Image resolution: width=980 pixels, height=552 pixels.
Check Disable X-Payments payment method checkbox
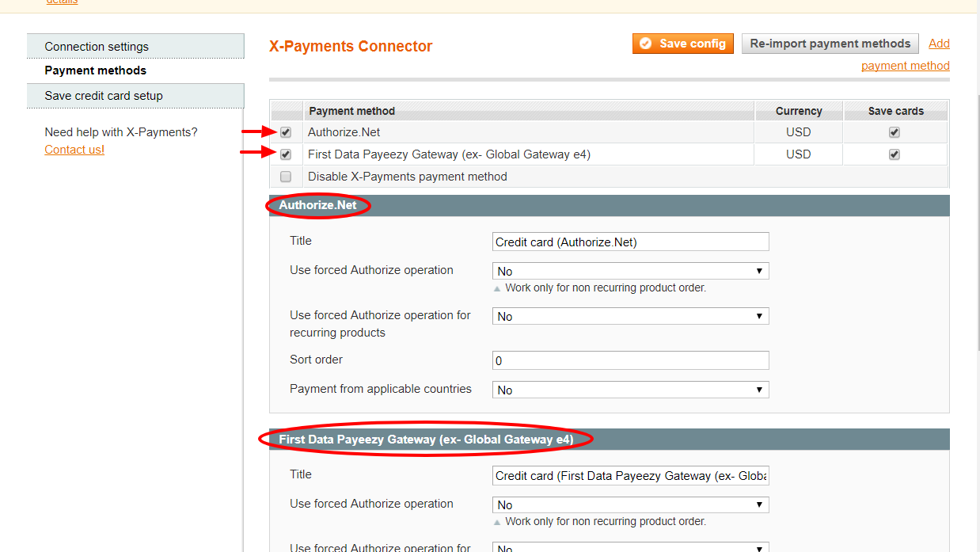286,177
